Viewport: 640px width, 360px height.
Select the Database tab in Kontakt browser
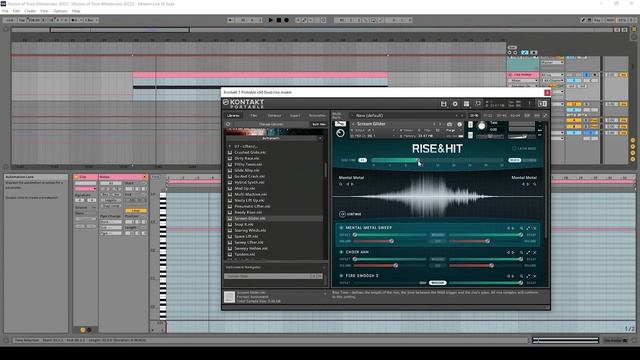coord(274,116)
